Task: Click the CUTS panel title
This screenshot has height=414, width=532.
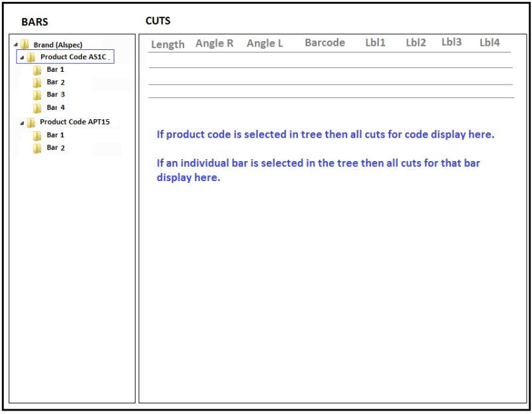Action: coord(158,21)
